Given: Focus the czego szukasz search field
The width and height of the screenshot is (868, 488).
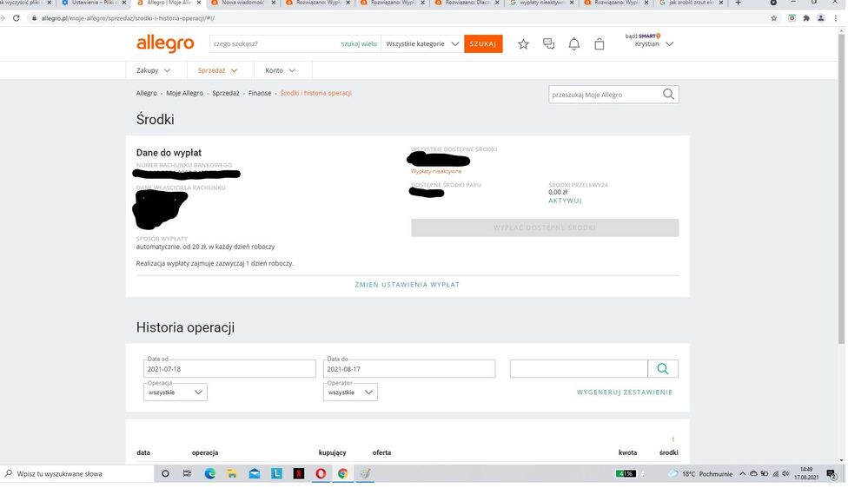Looking at the screenshot, I should tap(274, 43).
